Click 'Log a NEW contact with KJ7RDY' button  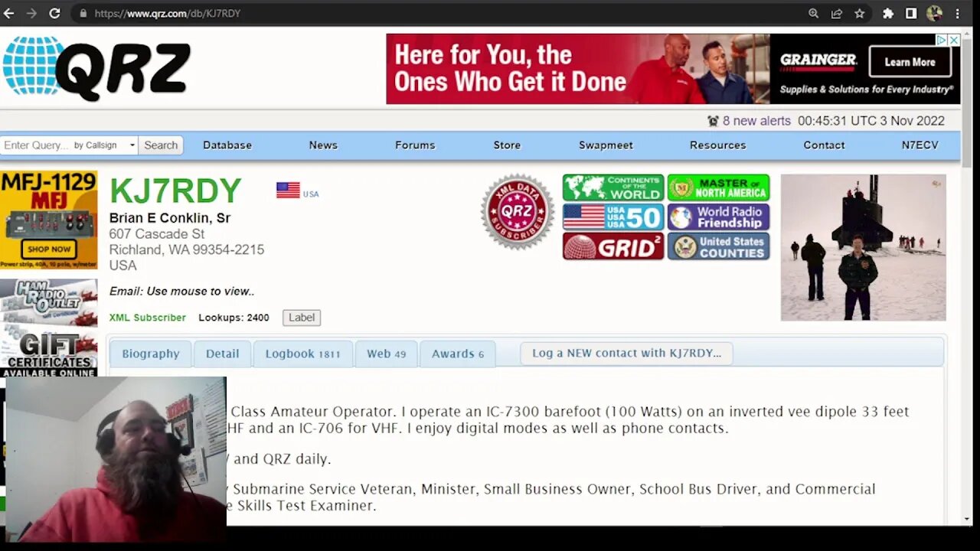[626, 353]
